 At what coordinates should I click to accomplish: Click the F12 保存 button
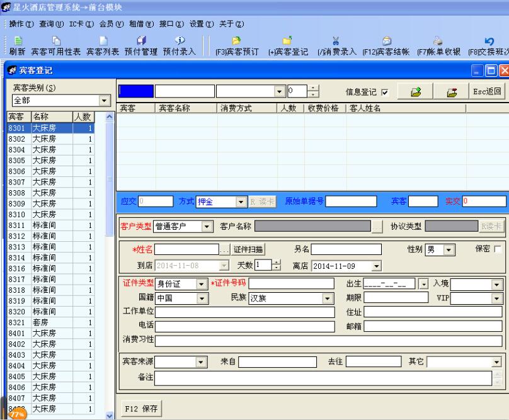coord(139,409)
